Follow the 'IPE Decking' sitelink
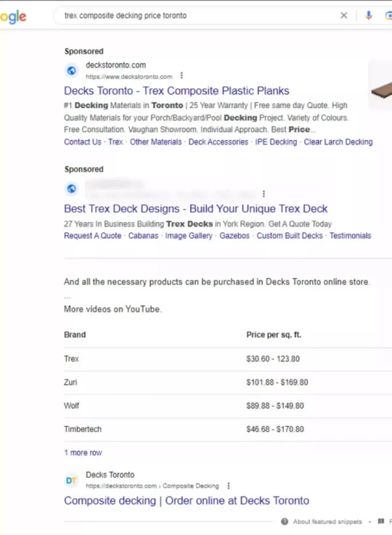This screenshot has height=535, width=392. pos(276,142)
